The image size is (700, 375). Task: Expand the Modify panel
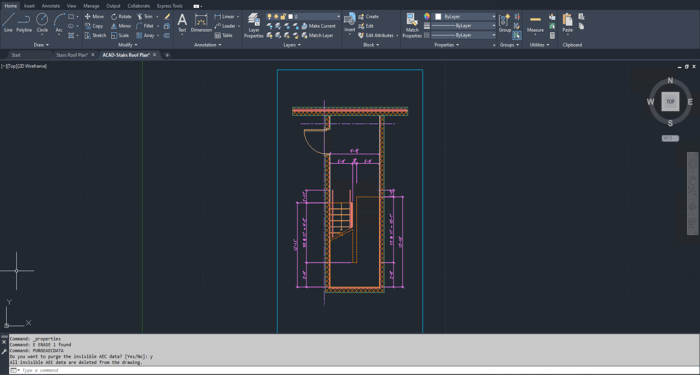click(128, 45)
